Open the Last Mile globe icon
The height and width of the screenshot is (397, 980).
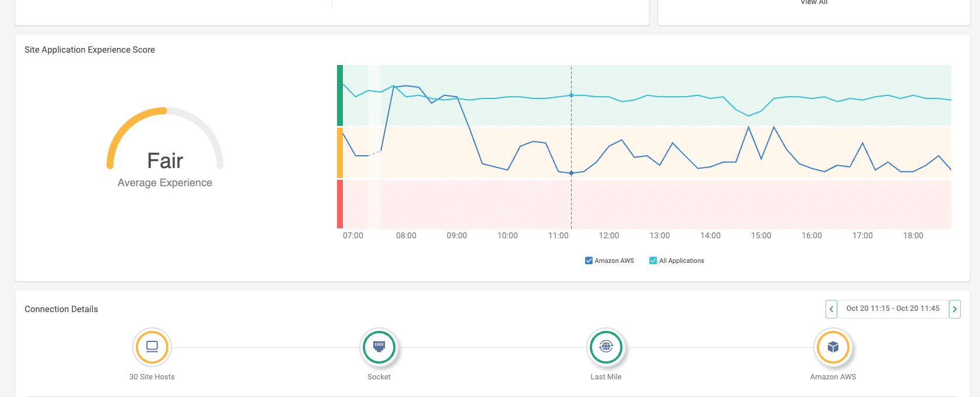pyautogui.click(x=606, y=347)
